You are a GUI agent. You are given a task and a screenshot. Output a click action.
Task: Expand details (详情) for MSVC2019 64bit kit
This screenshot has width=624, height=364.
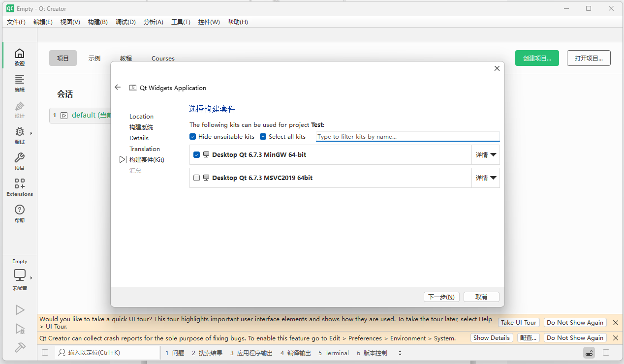pos(486,178)
